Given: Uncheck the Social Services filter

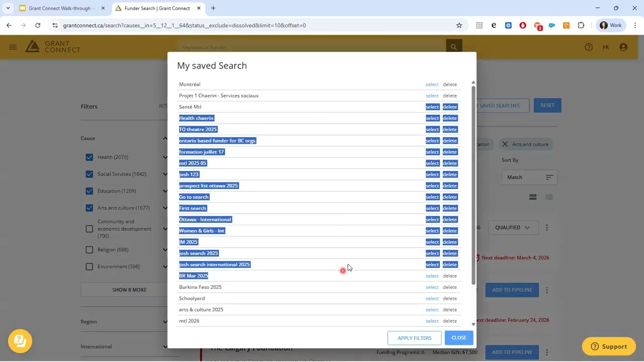Looking at the screenshot, I should (89, 174).
